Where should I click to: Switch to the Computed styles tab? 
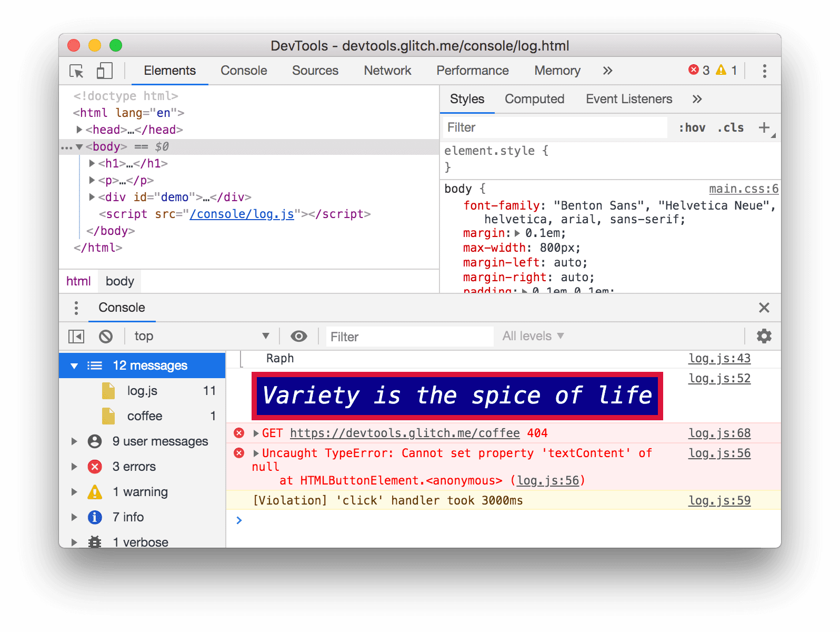pyautogui.click(x=534, y=99)
